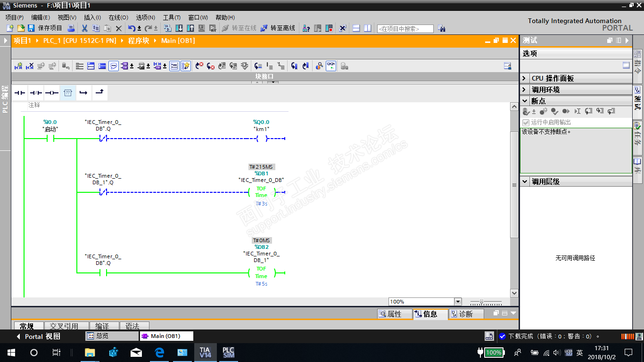Open the 编辑(E) menu
The height and width of the screenshot is (362, 644).
pyautogui.click(x=41, y=17)
